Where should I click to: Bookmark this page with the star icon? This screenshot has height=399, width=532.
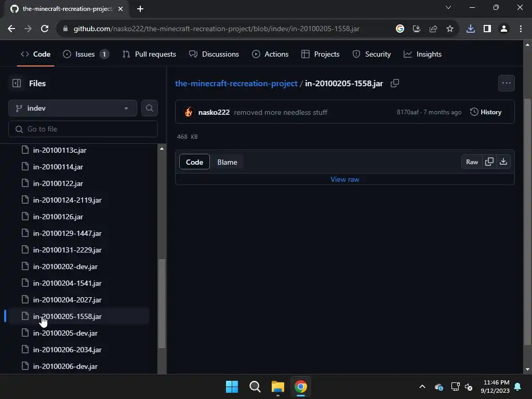[x=449, y=29]
